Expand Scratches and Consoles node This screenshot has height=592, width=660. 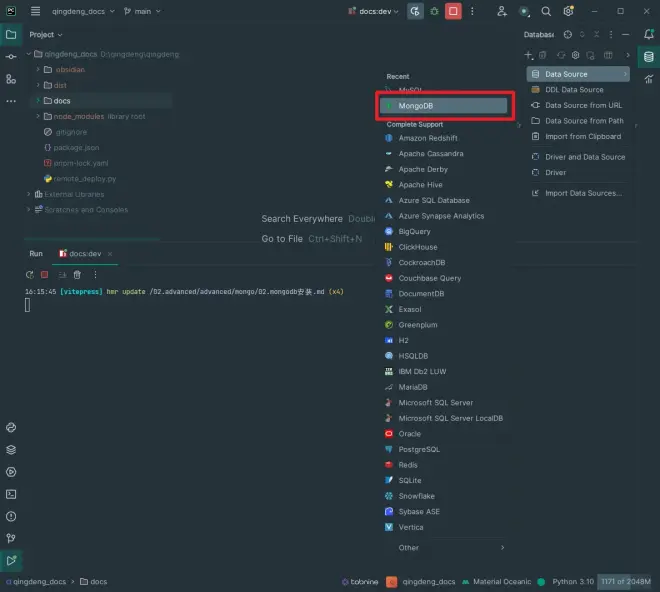tap(29, 210)
